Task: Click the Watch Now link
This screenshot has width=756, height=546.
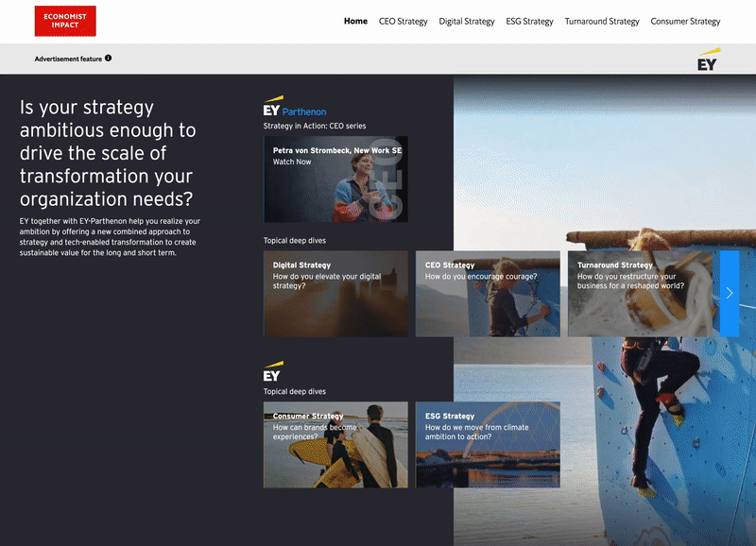Action: point(292,162)
